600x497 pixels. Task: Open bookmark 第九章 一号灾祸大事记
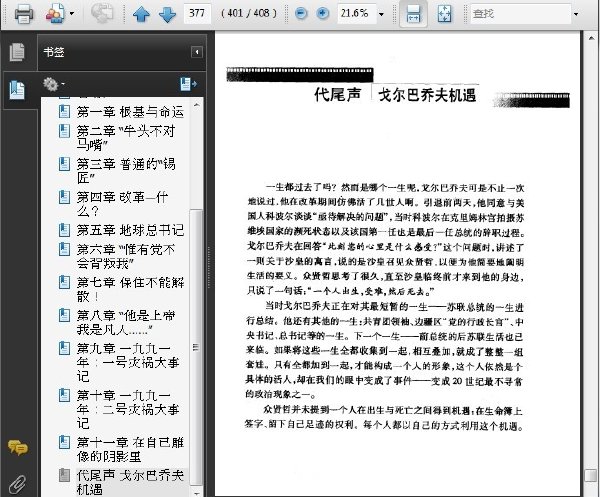(x=128, y=362)
